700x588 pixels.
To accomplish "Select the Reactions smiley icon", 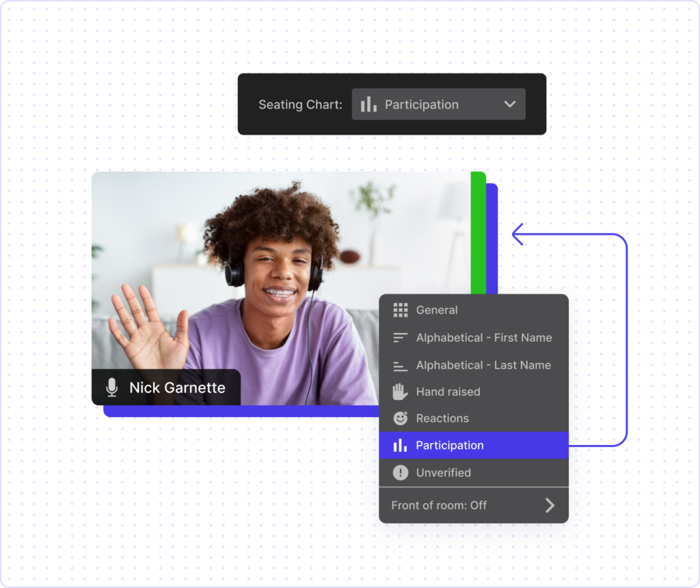I will (400, 418).
